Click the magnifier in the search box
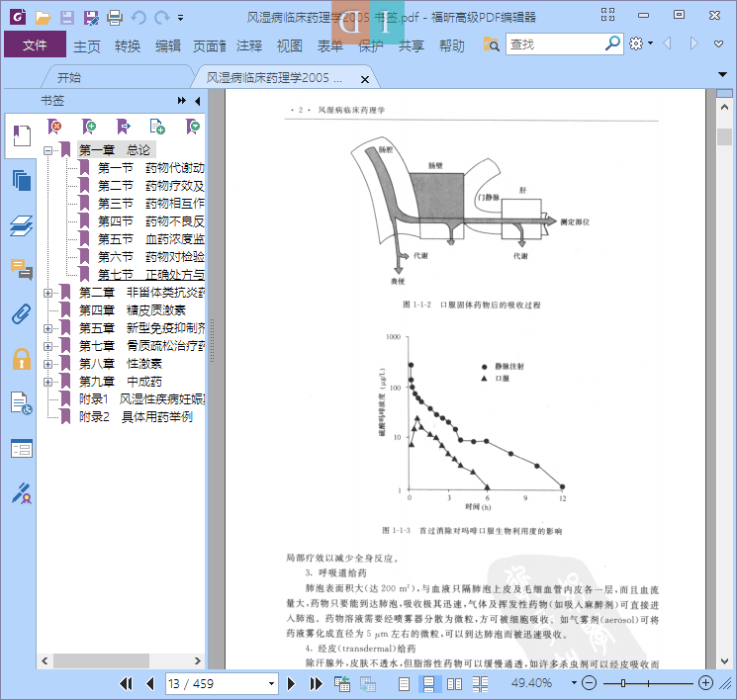 612,44
